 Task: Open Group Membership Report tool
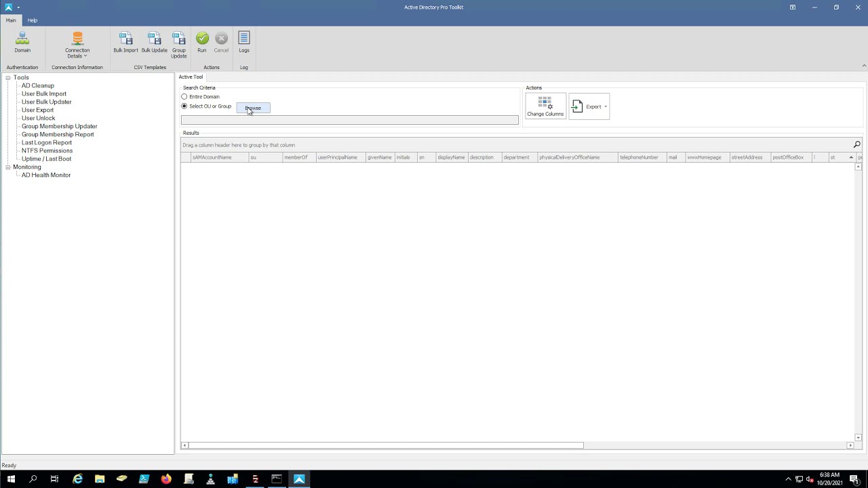pyautogui.click(x=58, y=134)
